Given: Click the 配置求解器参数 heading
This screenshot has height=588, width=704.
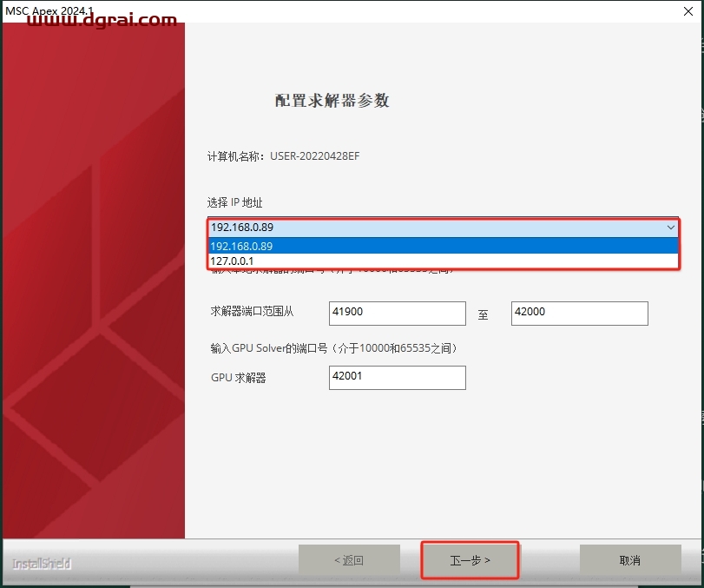Looking at the screenshot, I should (332, 100).
